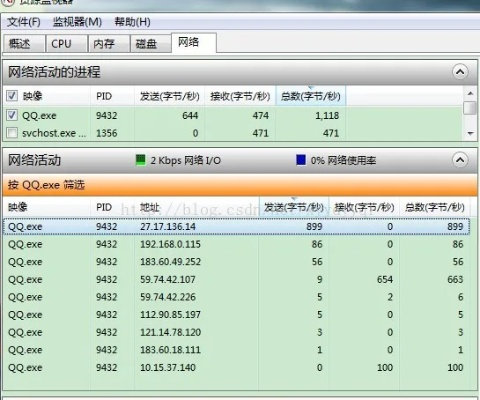Click PID 1356 in the process list
480x400 pixels.
[x=107, y=133]
